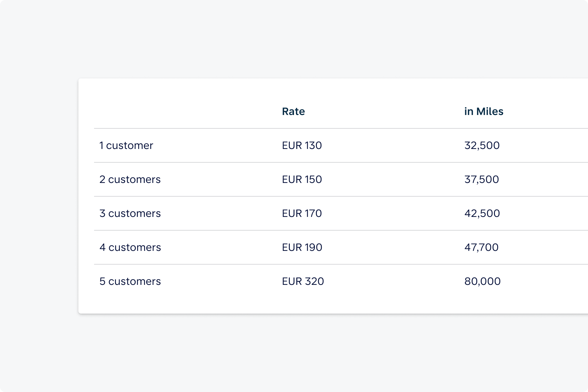Click the 32,500 miles value
588x392 pixels.
[x=482, y=145]
